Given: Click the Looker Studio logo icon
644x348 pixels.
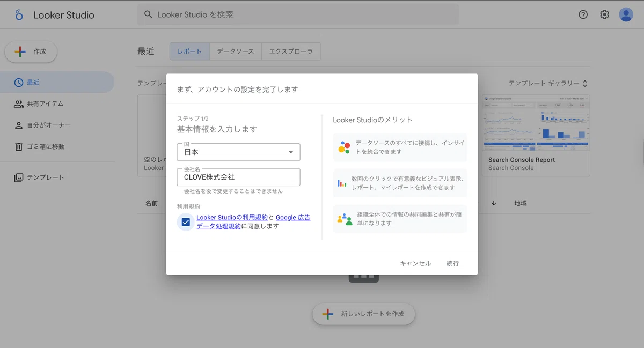Looking at the screenshot, I should coord(19,14).
